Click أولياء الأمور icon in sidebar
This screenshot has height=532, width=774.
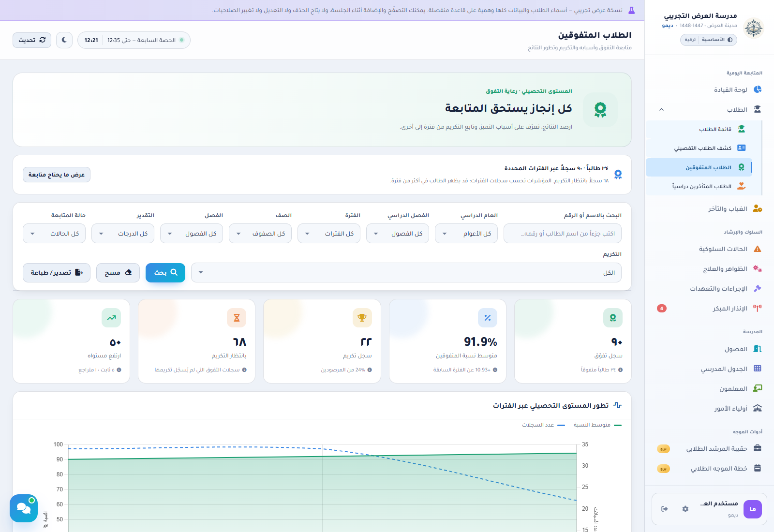pos(758,409)
